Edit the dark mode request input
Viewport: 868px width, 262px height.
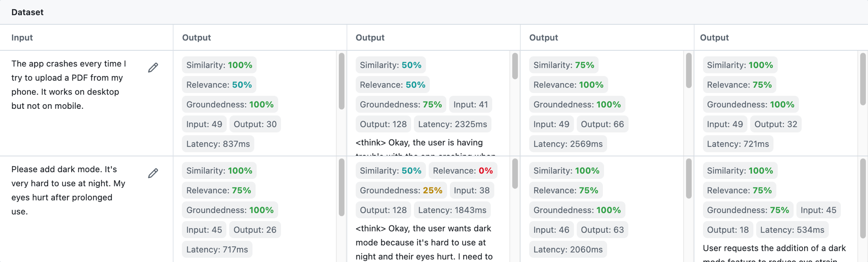152,174
